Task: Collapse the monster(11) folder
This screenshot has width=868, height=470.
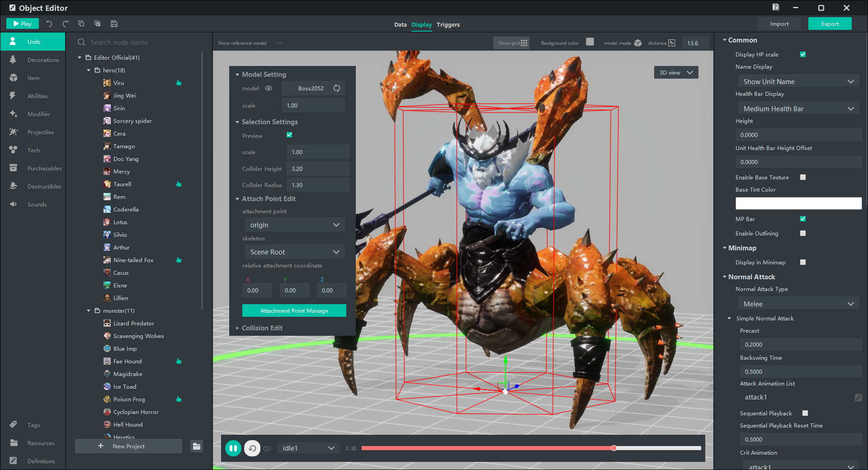Action: click(89, 310)
